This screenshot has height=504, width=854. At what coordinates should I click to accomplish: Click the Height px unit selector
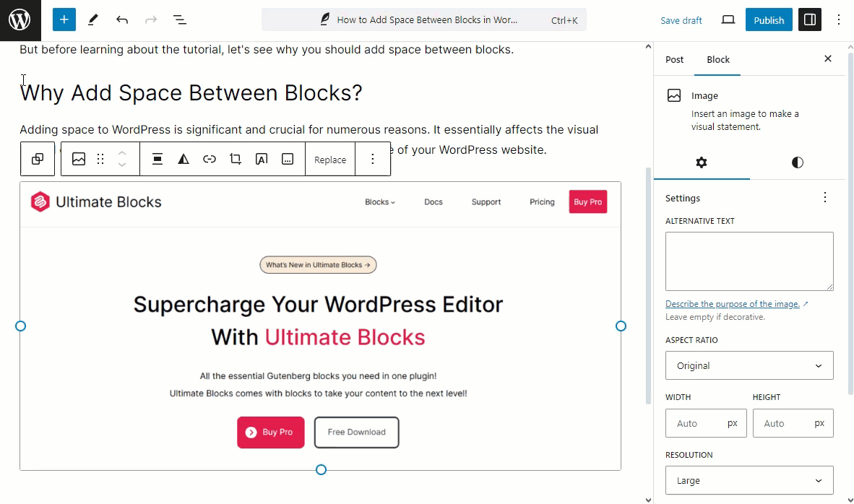click(x=820, y=423)
